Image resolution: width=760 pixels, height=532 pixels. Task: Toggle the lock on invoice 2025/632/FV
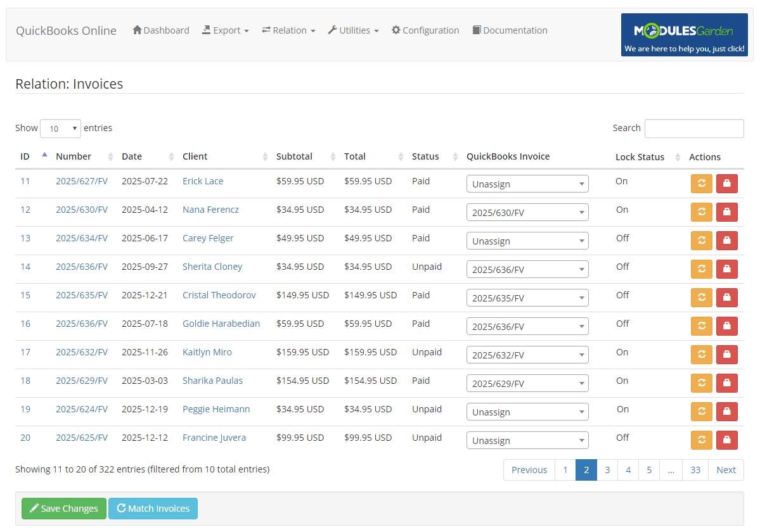[726, 354]
